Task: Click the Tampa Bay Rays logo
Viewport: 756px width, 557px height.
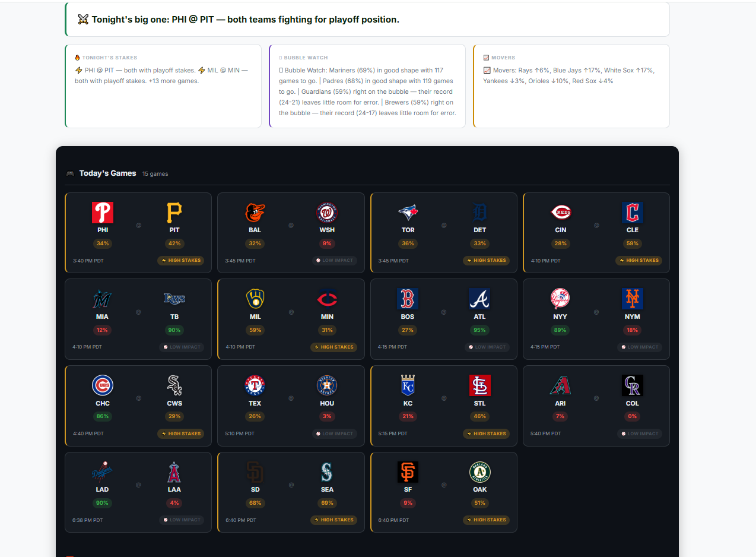Action: [174, 299]
